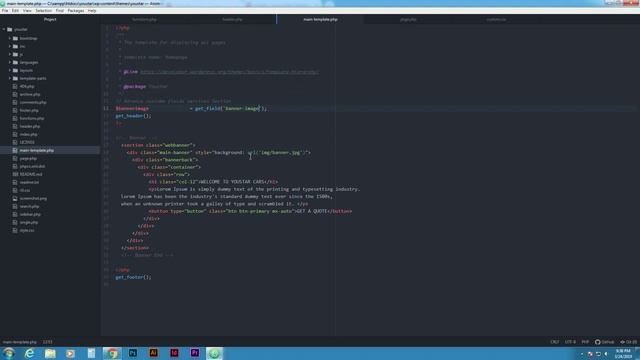Click the volume icon in system tray
640x360 pixels.
[x=606, y=354]
